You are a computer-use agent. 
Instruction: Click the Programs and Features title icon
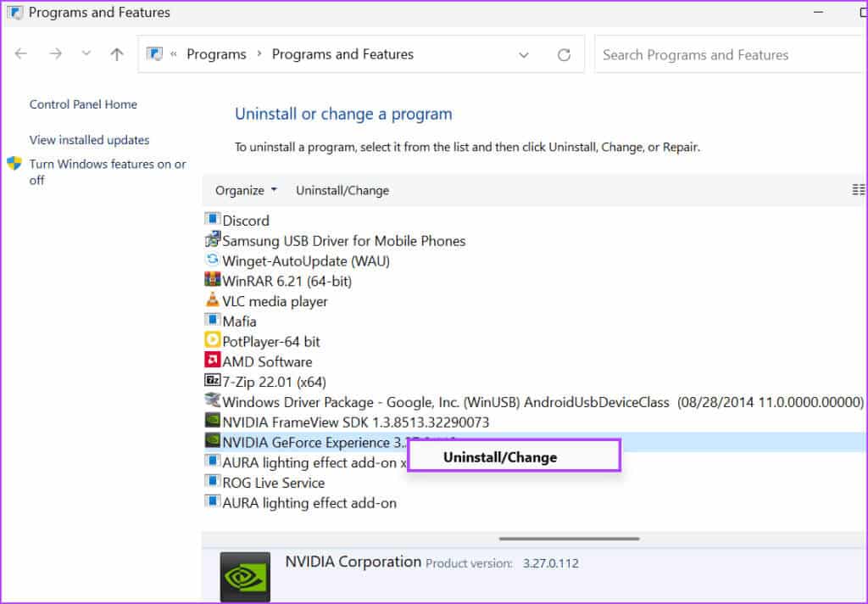(15, 12)
